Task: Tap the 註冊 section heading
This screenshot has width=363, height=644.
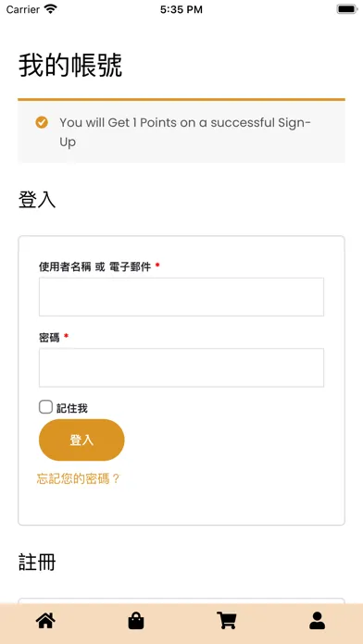Action: coord(37,563)
